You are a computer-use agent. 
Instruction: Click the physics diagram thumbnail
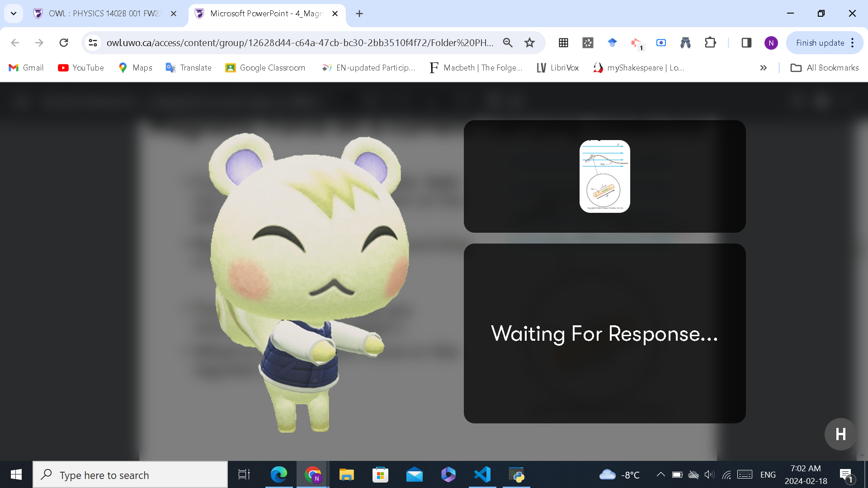click(604, 176)
